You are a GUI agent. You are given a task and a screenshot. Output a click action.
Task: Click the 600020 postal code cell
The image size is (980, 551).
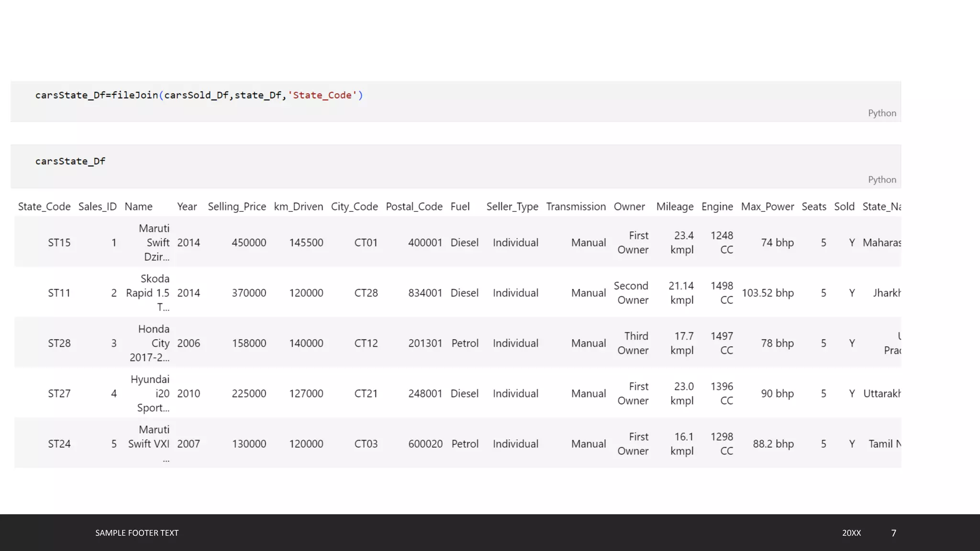point(425,444)
